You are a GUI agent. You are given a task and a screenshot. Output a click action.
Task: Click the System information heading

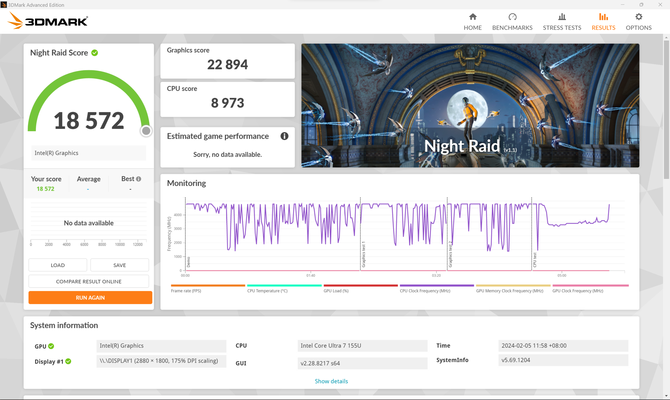pos(64,325)
